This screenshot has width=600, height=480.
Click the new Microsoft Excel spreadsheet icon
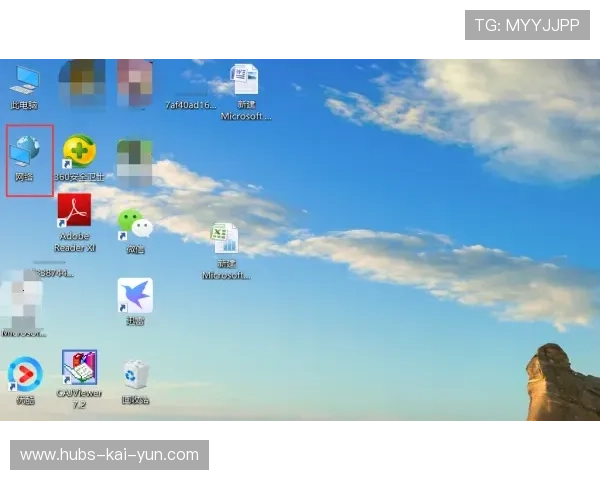[x=225, y=239]
